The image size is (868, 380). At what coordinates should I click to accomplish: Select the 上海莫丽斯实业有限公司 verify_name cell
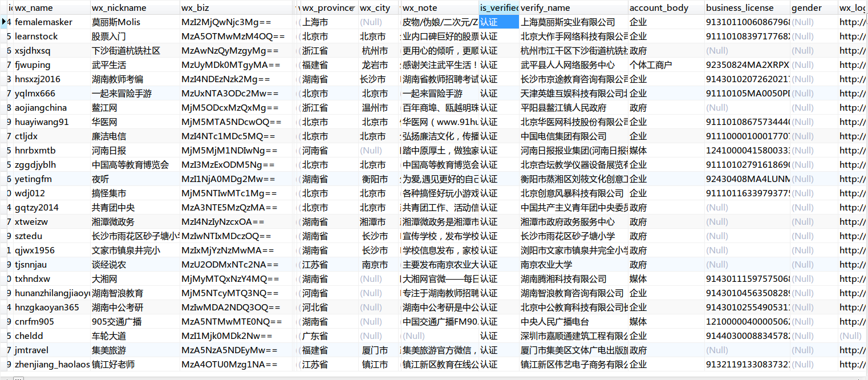[573, 22]
